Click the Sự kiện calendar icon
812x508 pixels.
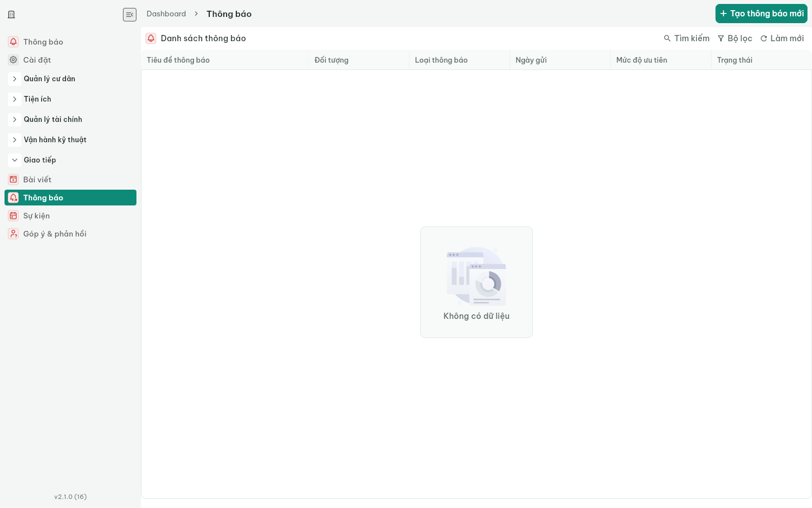(x=14, y=216)
